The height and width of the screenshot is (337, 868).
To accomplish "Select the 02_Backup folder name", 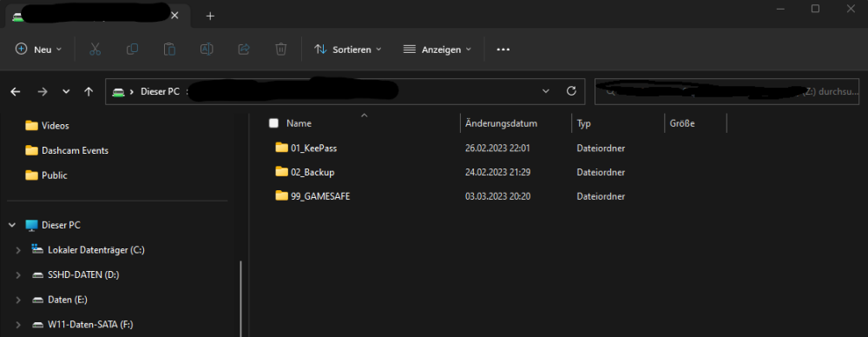I will 312,172.
